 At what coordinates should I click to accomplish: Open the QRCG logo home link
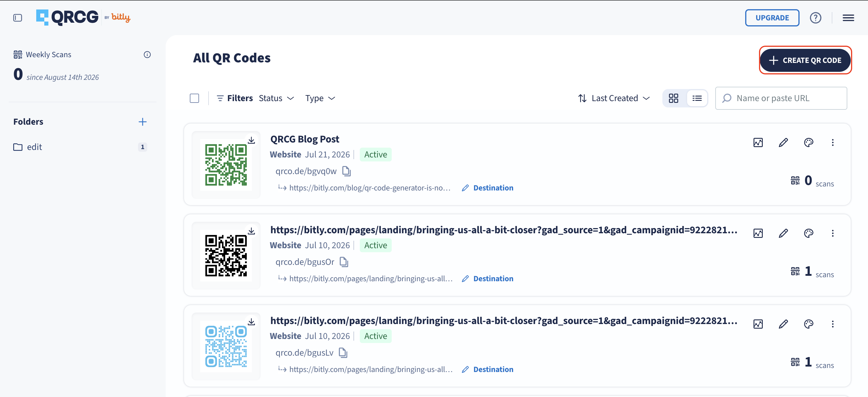click(x=67, y=17)
